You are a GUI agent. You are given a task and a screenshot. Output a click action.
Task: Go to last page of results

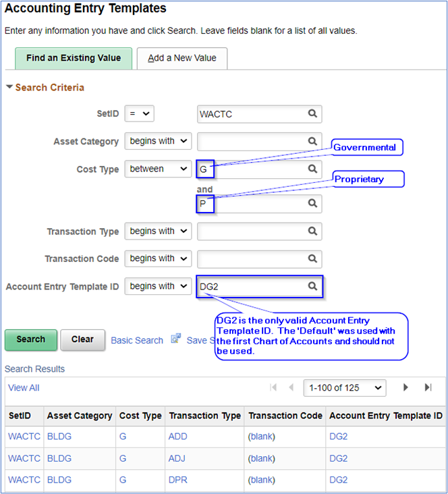428,387
